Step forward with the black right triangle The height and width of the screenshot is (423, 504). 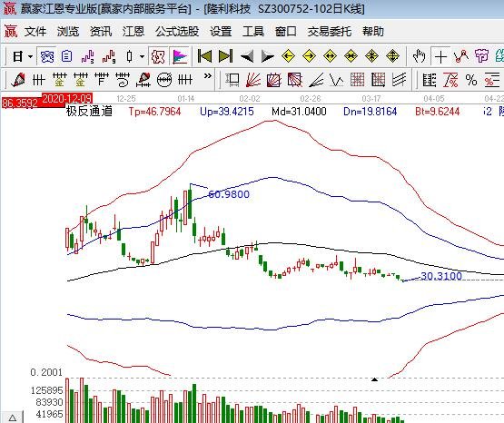(x=267, y=57)
